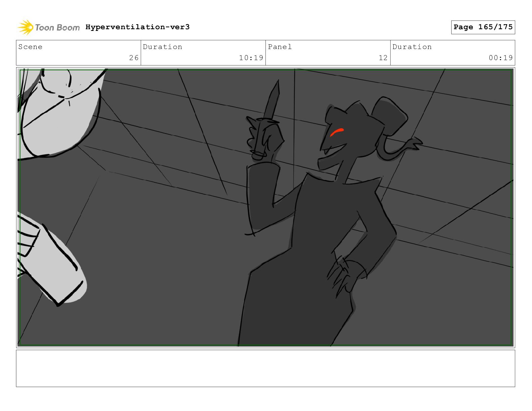This screenshot has height=411, width=532.
Task: Click the 'Panel' header label
Action: [280, 47]
